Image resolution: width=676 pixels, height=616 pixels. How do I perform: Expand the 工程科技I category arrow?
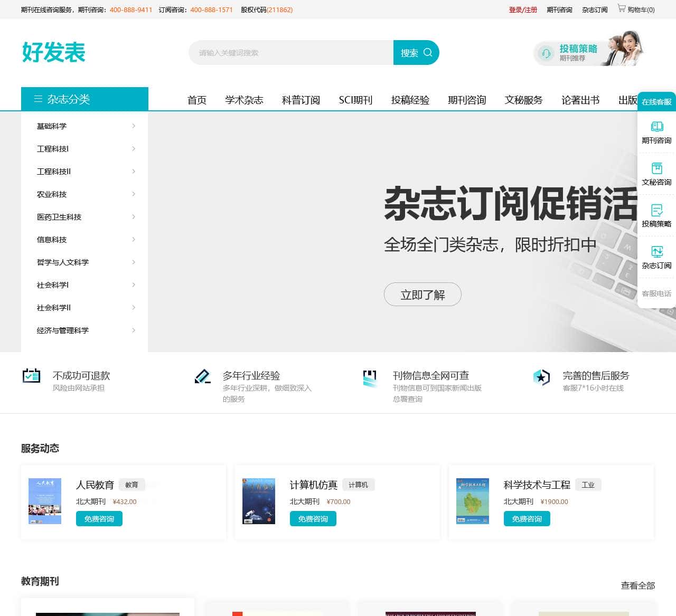click(134, 148)
